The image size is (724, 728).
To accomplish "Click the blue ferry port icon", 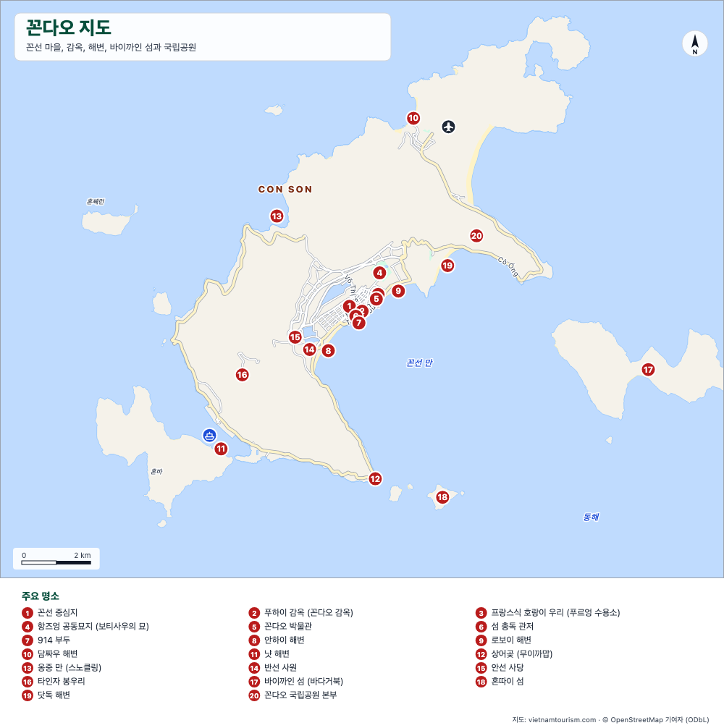I will pos(209,436).
